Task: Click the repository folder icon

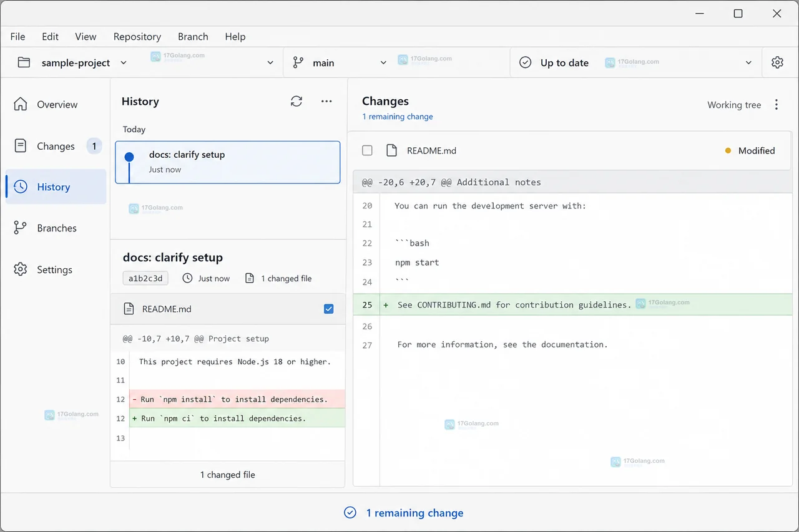Action: tap(24, 62)
